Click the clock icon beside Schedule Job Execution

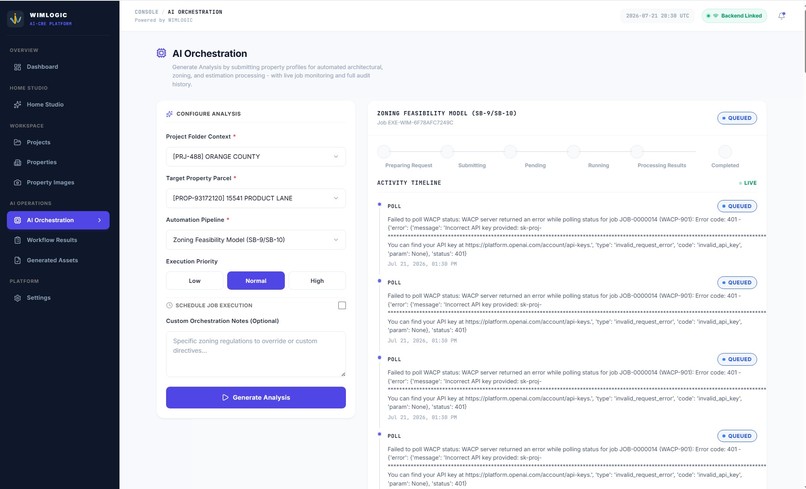pyautogui.click(x=169, y=305)
